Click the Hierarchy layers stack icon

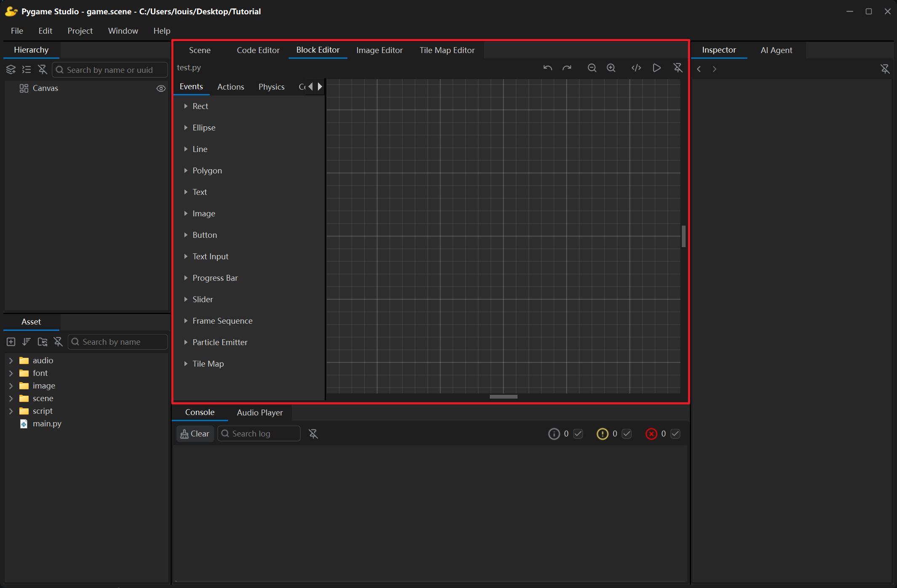coord(11,69)
